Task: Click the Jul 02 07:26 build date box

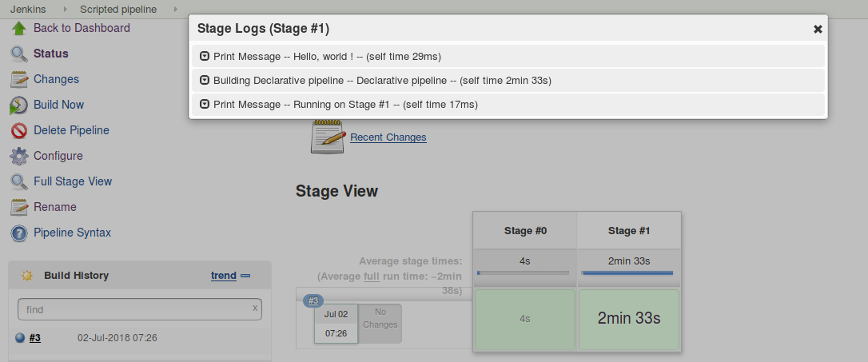Action: tap(336, 324)
